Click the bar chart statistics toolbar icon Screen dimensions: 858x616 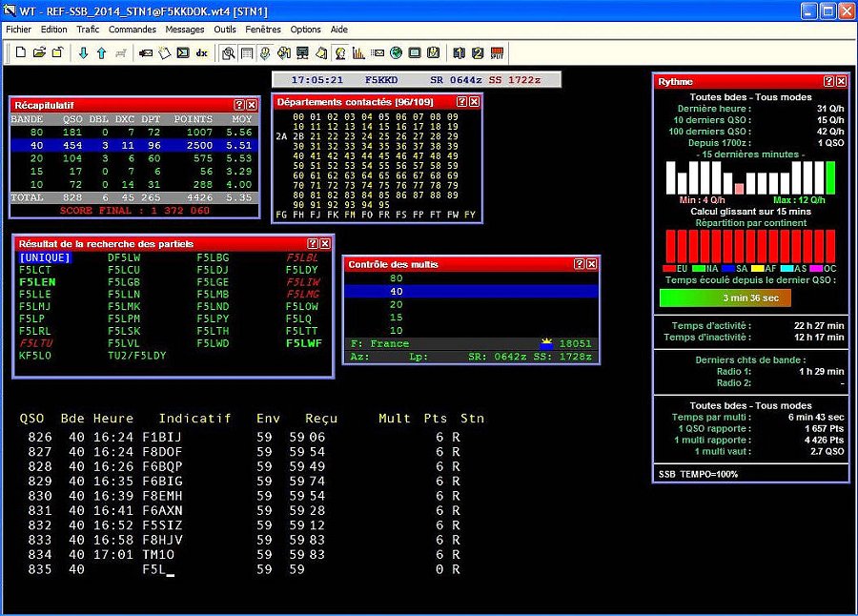pos(357,52)
